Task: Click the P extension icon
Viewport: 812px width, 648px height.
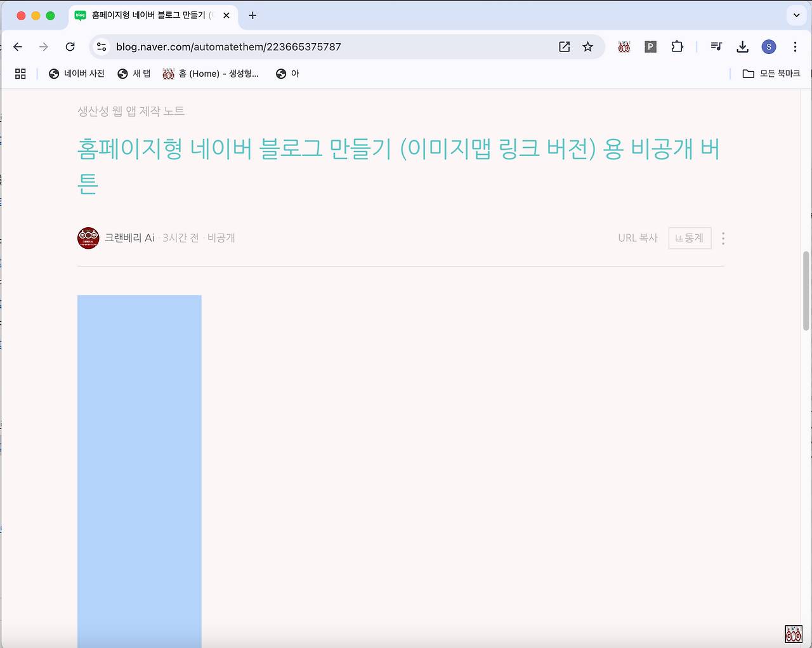Action: click(650, 47)
